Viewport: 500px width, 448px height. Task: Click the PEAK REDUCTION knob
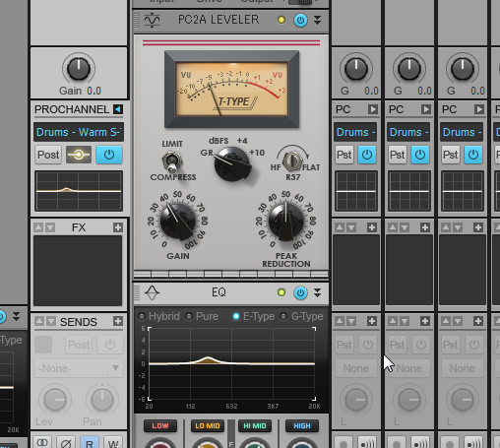285,222
